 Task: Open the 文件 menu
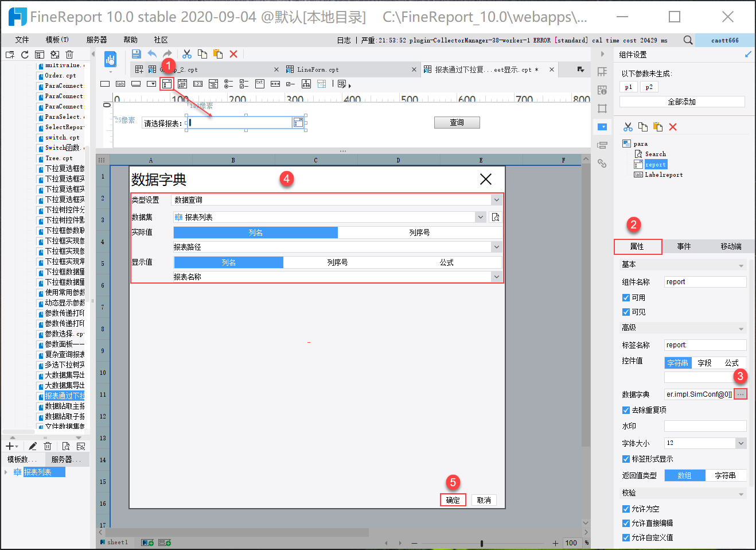[22, 40]
